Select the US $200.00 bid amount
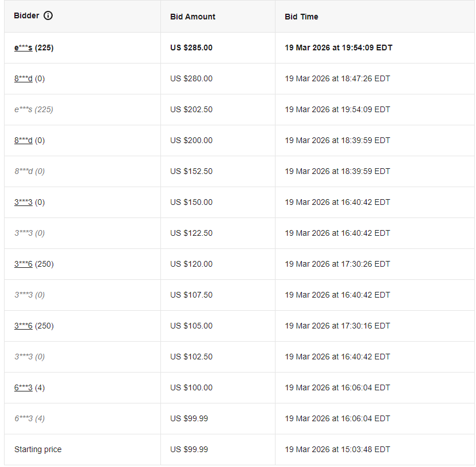The height and width of the screenshot is (467, 476). point(191,140)
